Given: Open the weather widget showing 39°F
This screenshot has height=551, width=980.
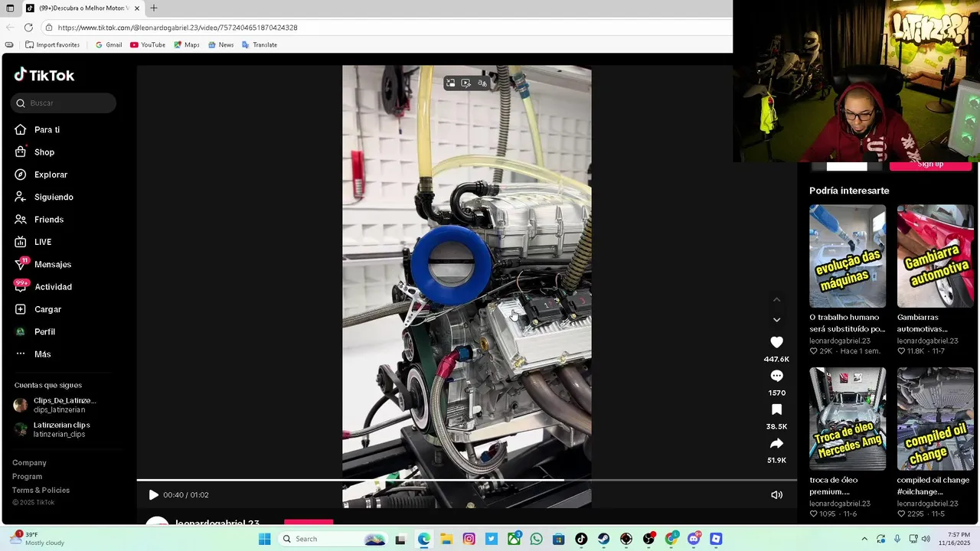Looking at the screenshot, I should (x=37, y=538).
